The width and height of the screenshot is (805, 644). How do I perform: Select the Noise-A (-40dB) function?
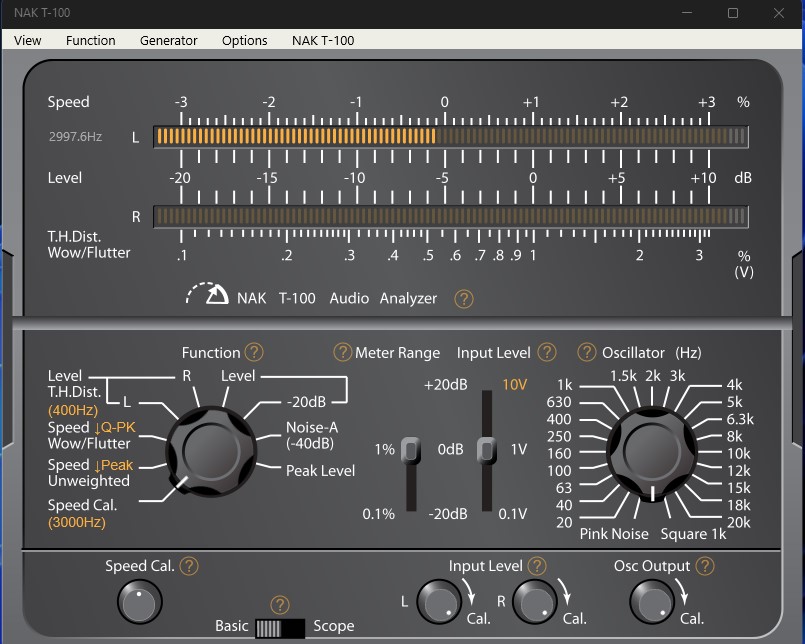[x=312, y=435]
